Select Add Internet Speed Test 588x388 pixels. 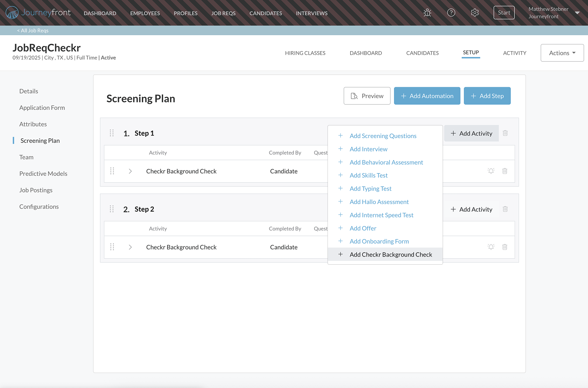pos(385,215)
